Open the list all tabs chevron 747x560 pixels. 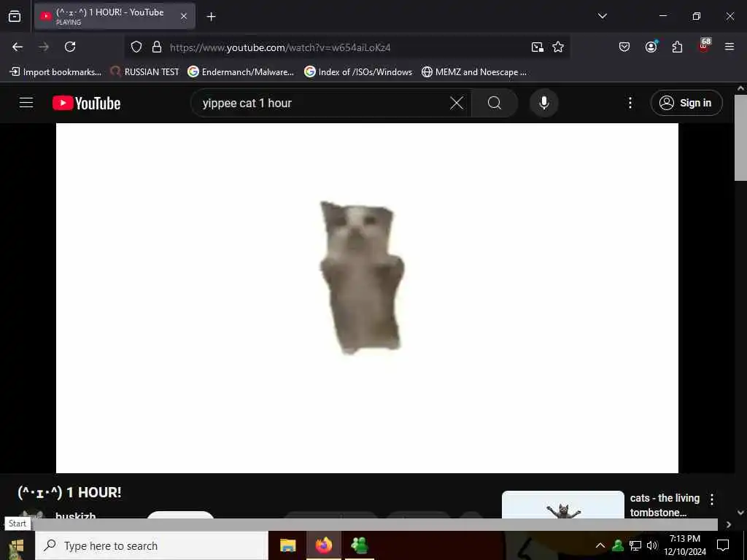click(x=602, y=16)
